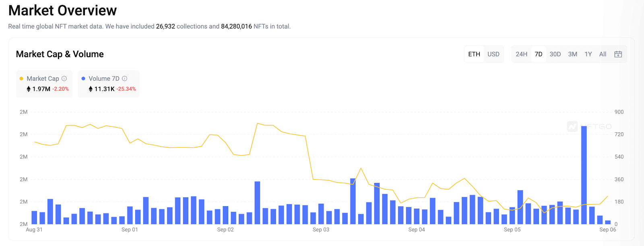Toggle the Volume 7D series legend
Image resolution: width=644 pixels, height=246 pixels.
pyautogui.click(x=104, y=78)
